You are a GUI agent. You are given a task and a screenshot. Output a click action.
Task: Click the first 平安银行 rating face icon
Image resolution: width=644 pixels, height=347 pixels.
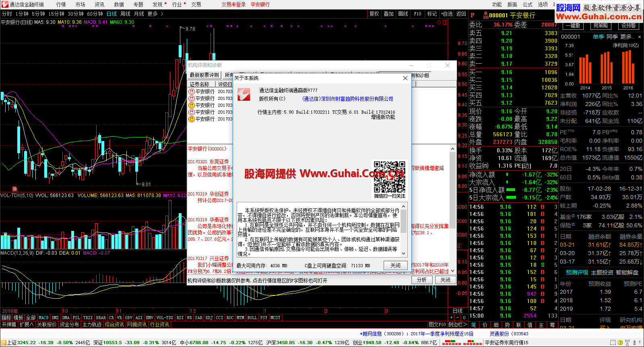tap(192, 91)
